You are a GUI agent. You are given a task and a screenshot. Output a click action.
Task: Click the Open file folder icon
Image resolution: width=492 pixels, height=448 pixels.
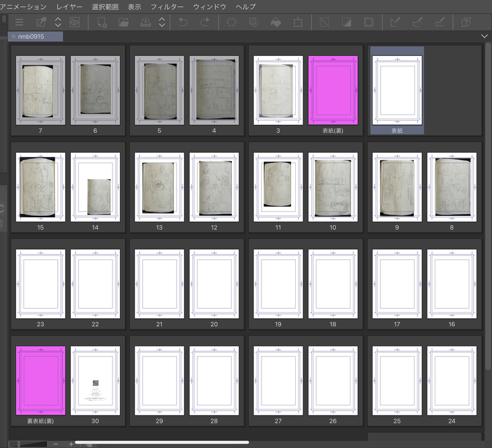click(x=124, y=22)
